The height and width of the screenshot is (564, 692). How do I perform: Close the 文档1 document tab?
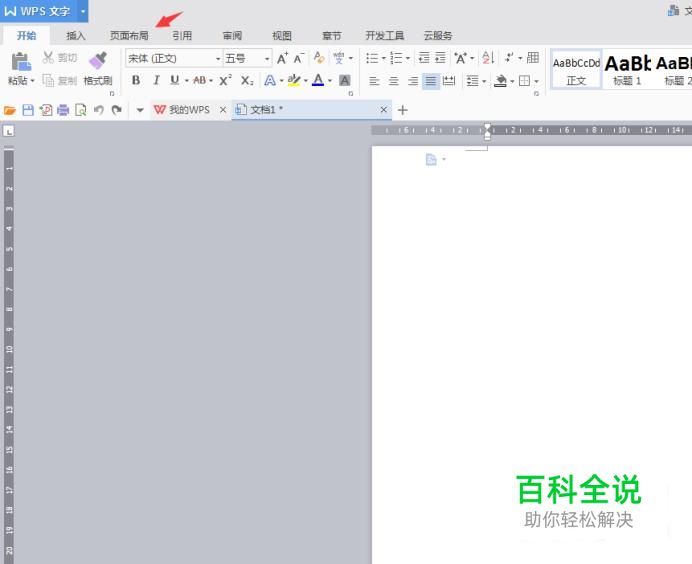(384, 110)
